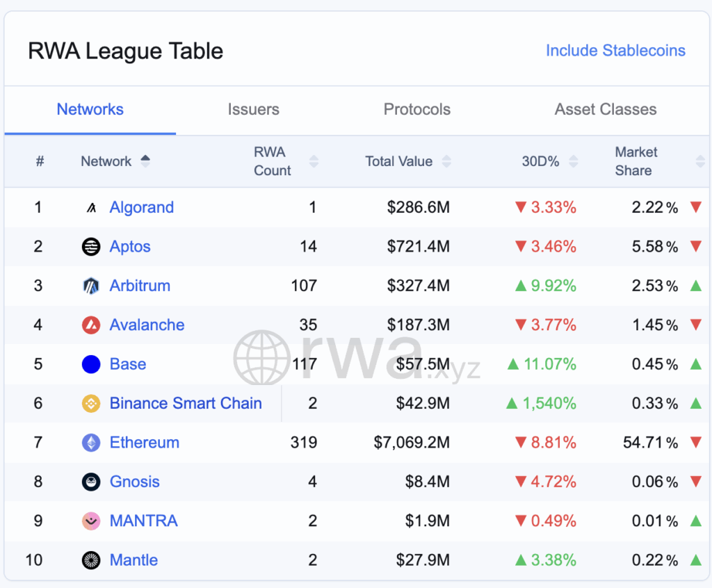
Task: Sort table by Network column arrow
Action: pyautogui.click(x=145, y=161)
